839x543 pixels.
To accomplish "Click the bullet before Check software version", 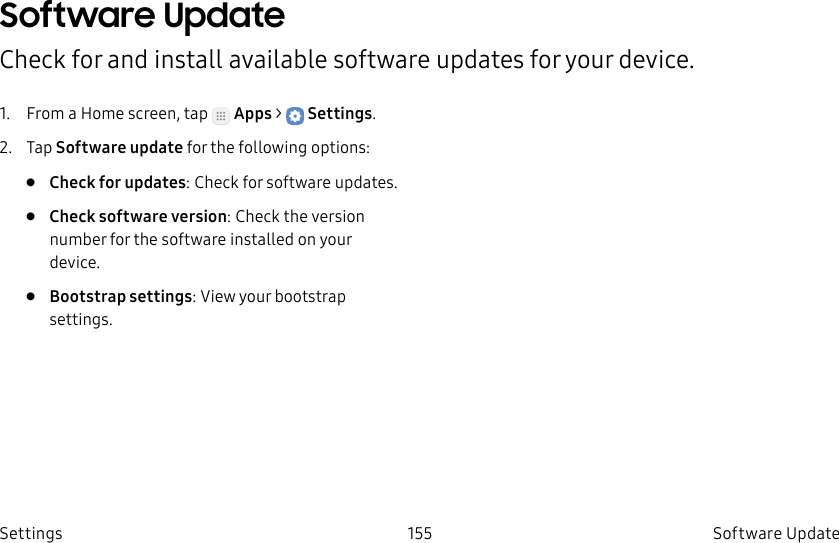I will 30,217.
